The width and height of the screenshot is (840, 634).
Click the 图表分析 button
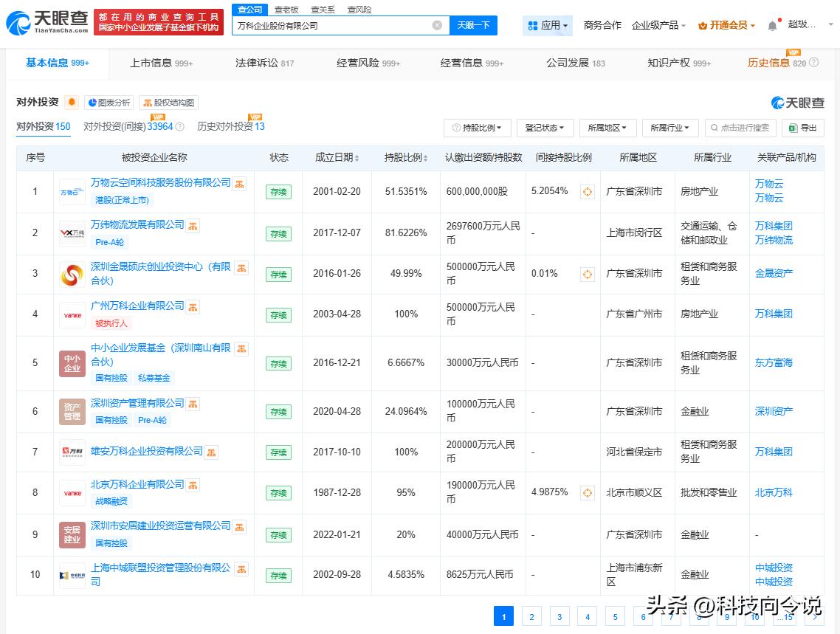[109, 103]
